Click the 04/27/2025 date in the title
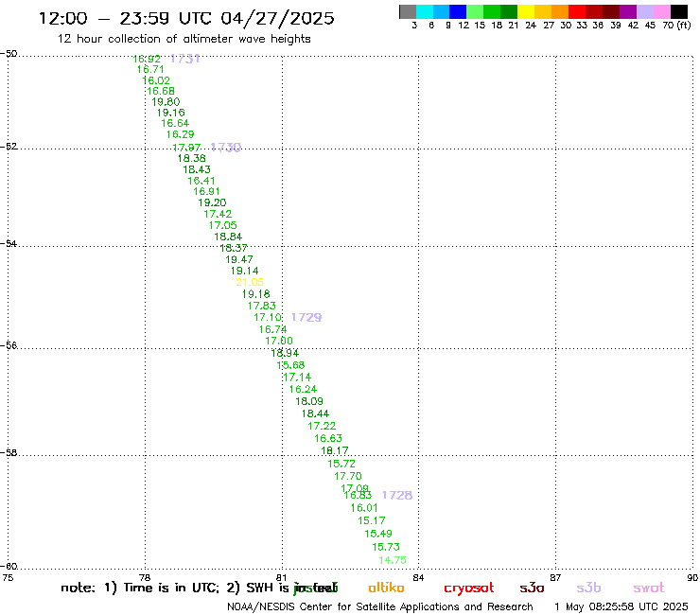Screen dimensions: 700x615 click(277, 18)
